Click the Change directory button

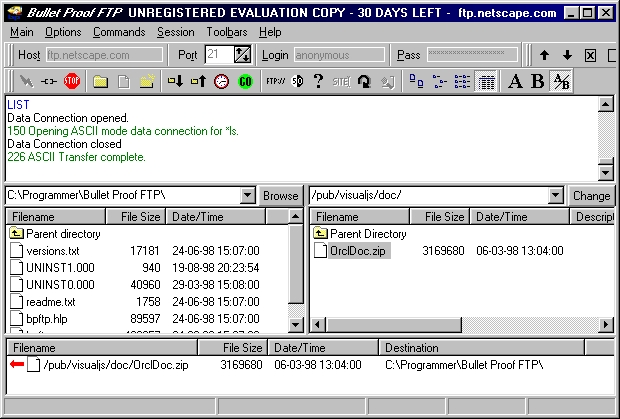[x=591, y=196]
